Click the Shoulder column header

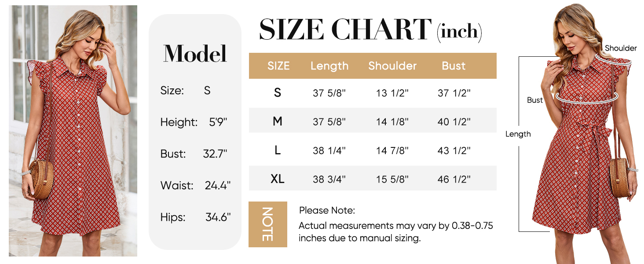392,66
